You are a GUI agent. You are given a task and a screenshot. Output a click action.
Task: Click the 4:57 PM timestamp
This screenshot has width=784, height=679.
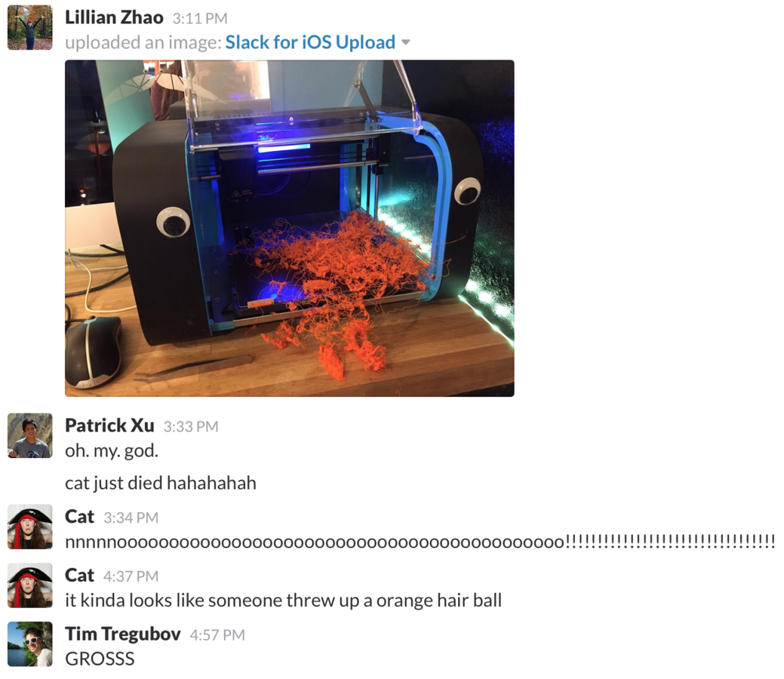(x=217, y=635)
